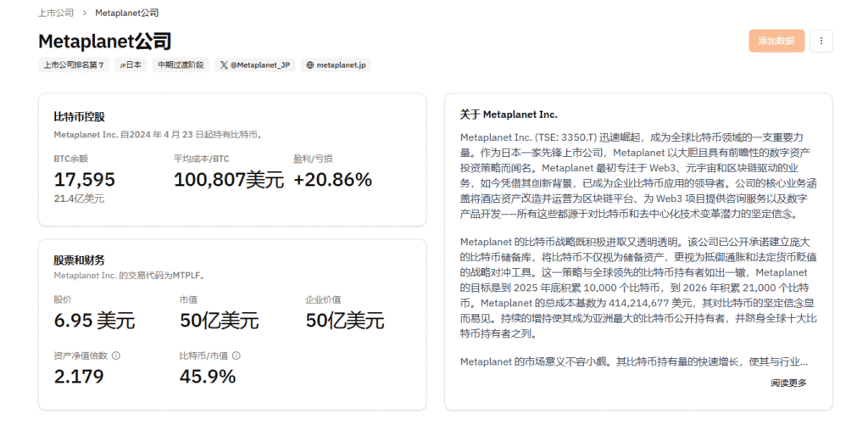Click the trading code MTPLF sentence
Screen dimensions: 868x425
[130, 276]
